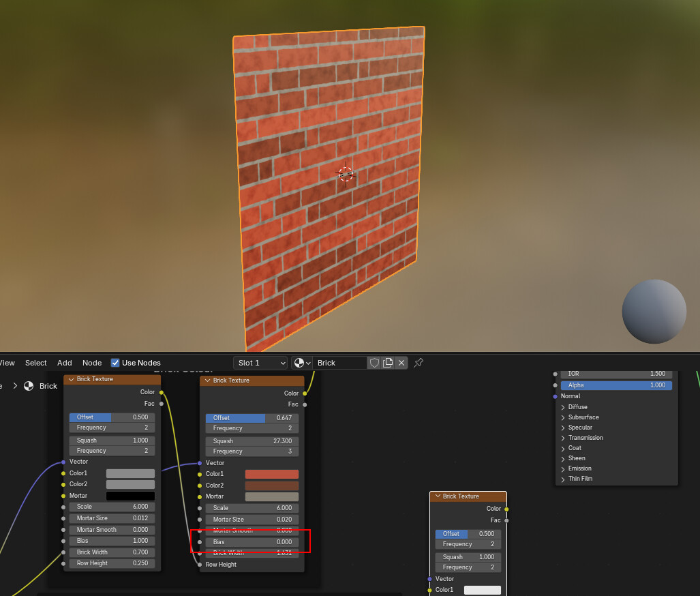The width and height of the screenshot is (700, 596).
Task: Open the Add menu
Action: coord(64,363)
